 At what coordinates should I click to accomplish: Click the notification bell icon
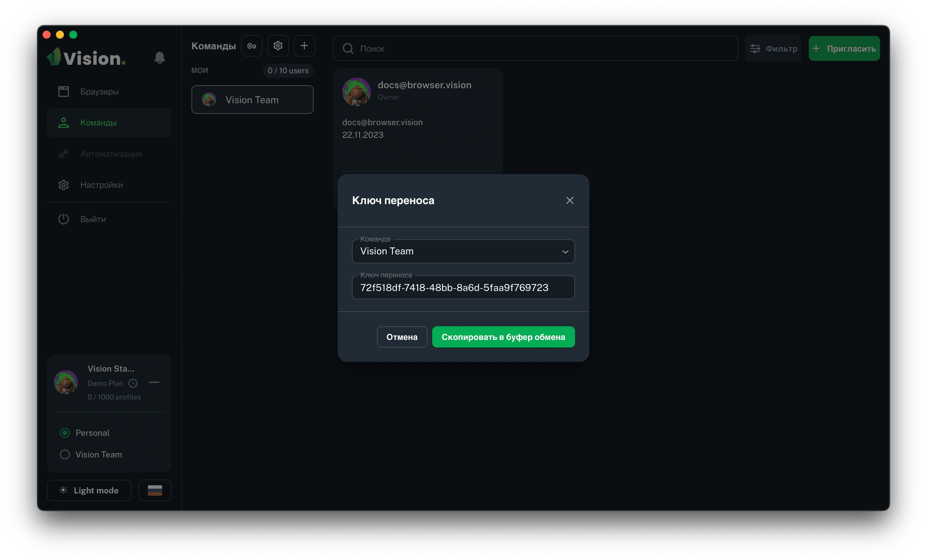pyautogui.click(x=159, y=58)
